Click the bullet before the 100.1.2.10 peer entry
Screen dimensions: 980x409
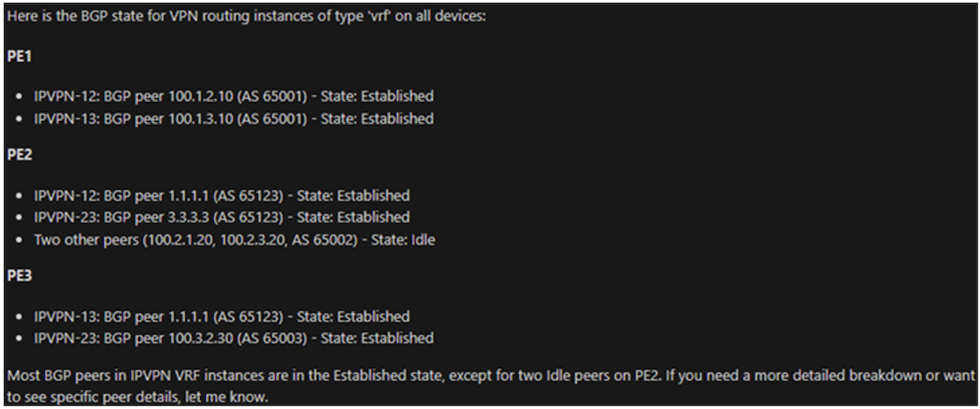click(x=20, y=96)
